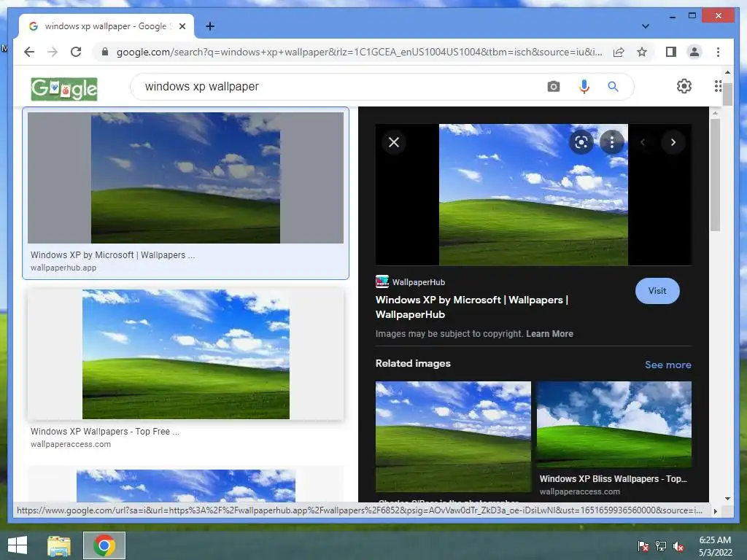Select wallpaperaccess.com Top Free result thumbnail

pyautogui.click(x=186, y=354)
